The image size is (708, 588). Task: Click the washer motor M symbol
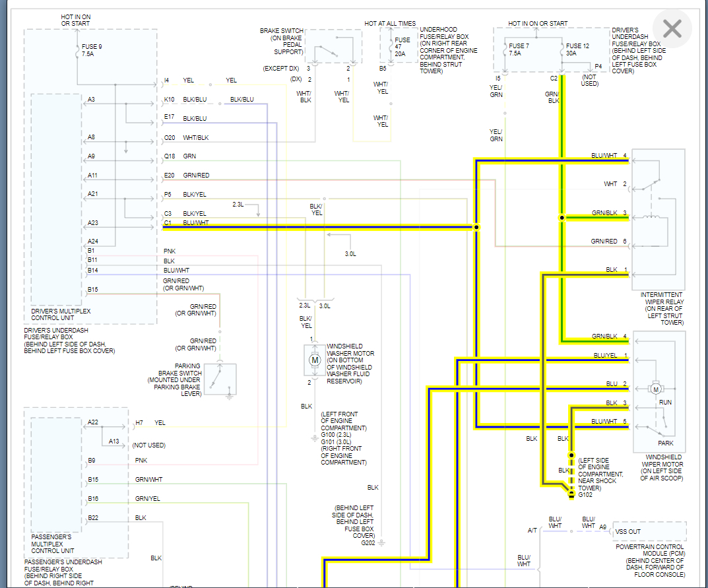coord(315,360)
